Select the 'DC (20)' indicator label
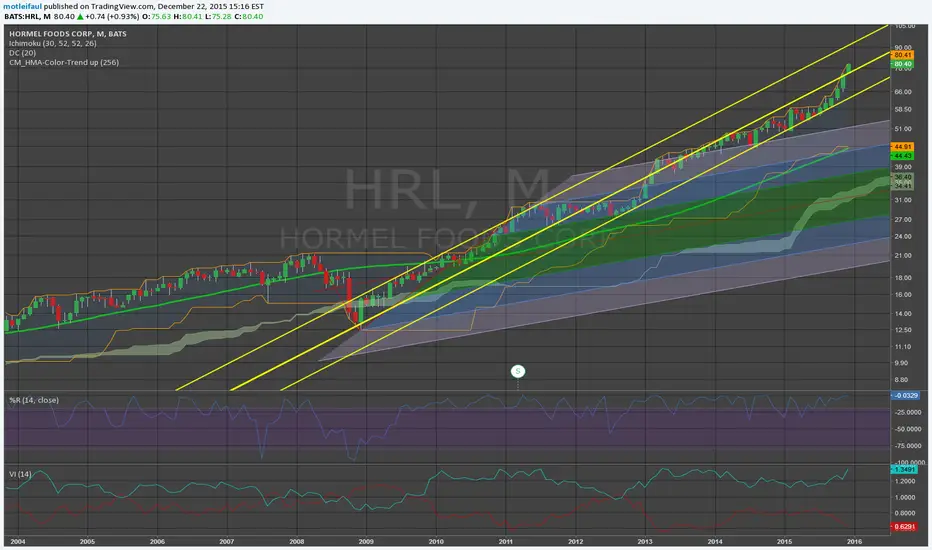Viewport: 932px width, 550px height. click(x=23, y=53)
